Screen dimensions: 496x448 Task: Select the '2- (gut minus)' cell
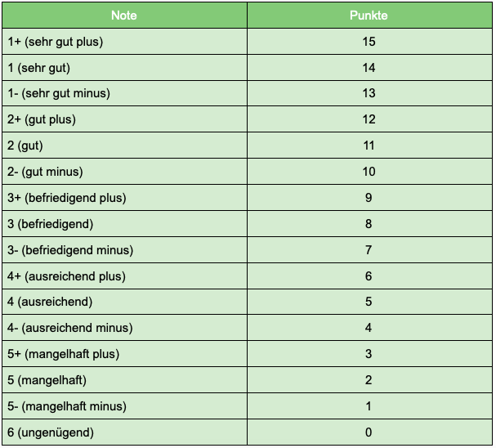(x=125, y=172)
